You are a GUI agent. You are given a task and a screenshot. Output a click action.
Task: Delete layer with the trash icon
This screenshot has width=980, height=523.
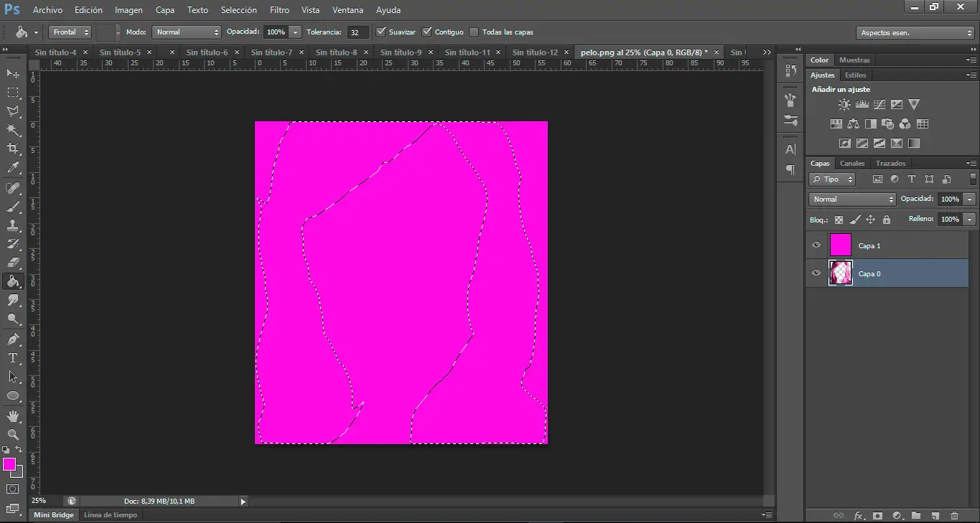(x=954, y=515)
